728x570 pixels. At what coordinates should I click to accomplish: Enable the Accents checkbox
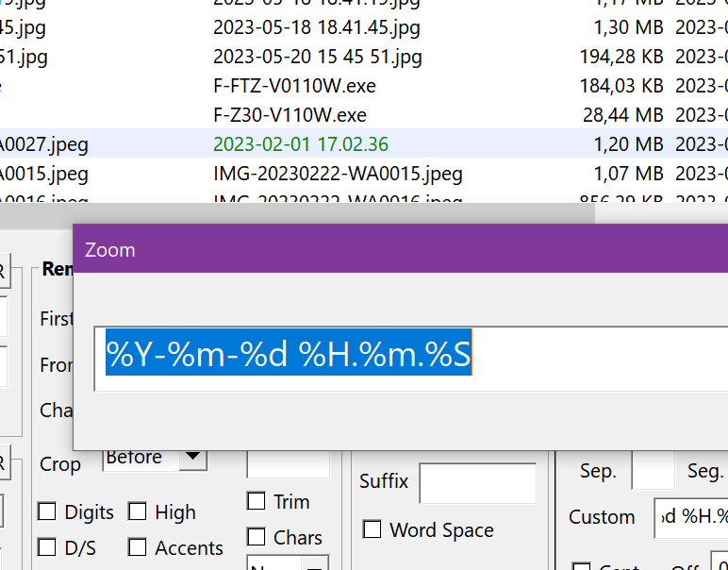138,547
